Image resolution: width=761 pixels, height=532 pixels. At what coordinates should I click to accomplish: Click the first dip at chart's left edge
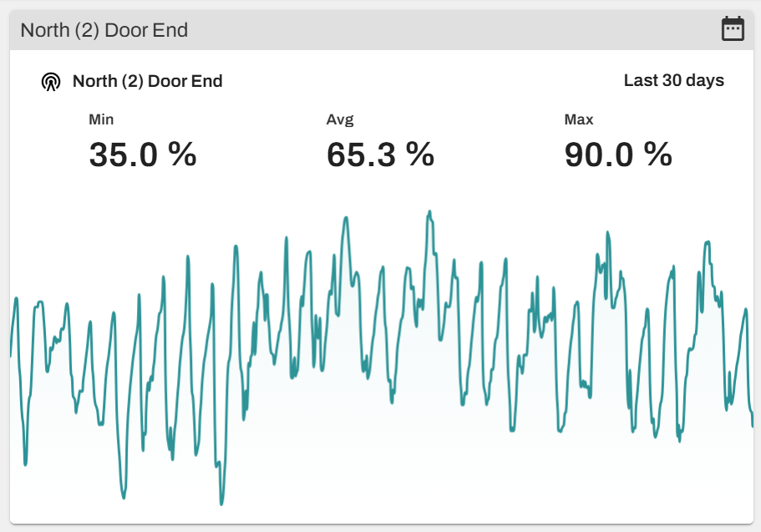click(25, 464)
